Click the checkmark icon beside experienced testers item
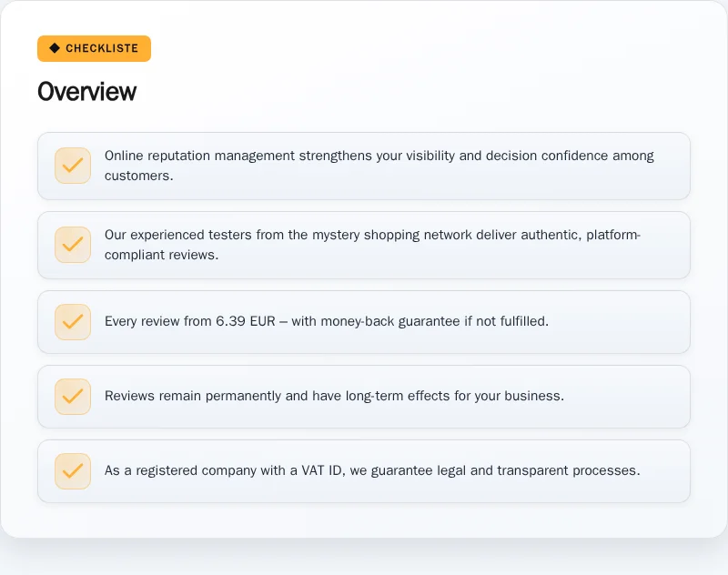728x575 pixels. (x=73, y=245)
